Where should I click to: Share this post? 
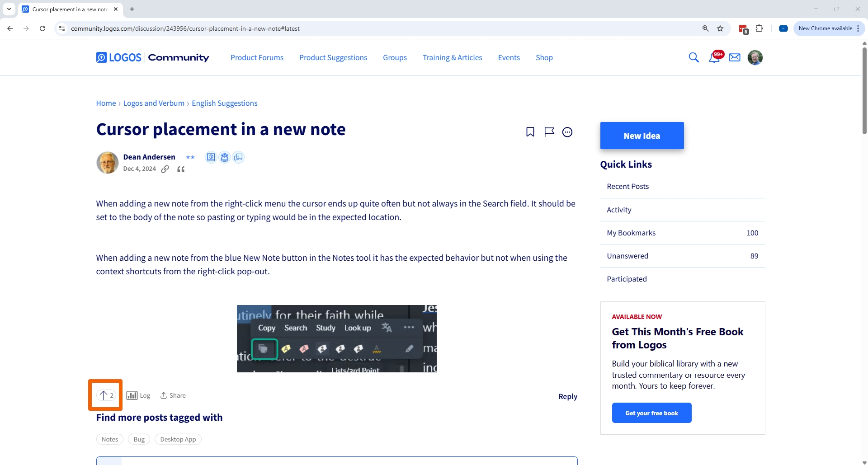click(x=173, y=395)
